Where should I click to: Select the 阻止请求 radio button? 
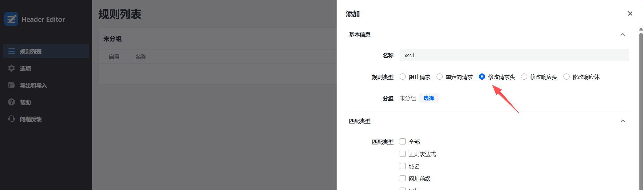403,77
